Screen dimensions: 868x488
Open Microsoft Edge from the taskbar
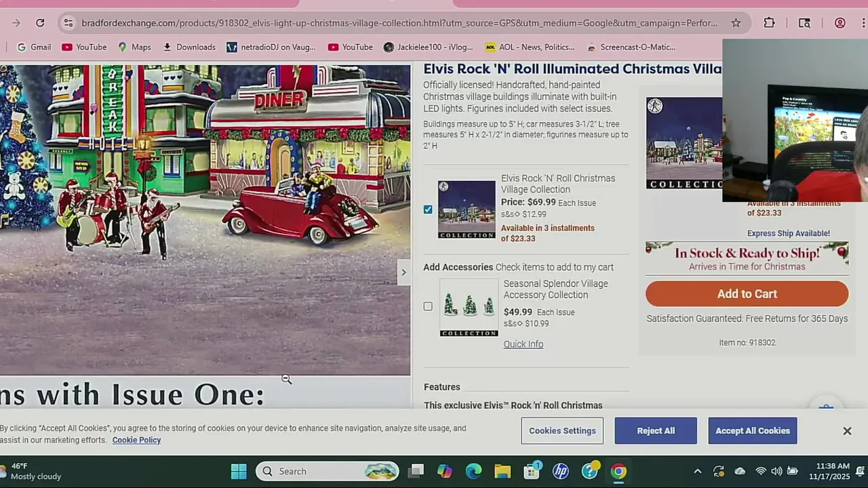pos(473,471)
